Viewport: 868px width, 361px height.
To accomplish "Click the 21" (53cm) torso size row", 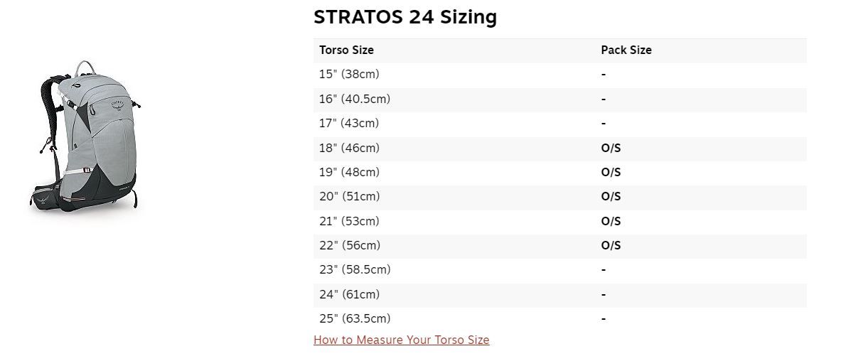I will [560, 221].
